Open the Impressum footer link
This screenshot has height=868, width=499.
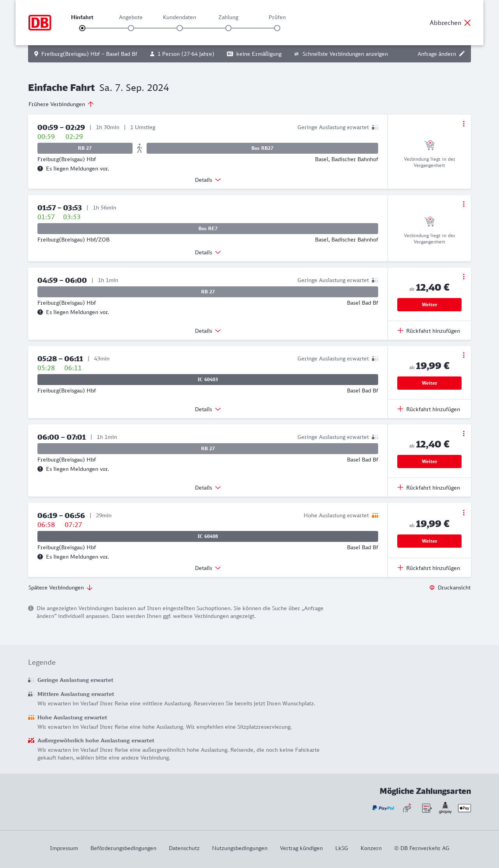pyautogui.click(x=64, y=848)
